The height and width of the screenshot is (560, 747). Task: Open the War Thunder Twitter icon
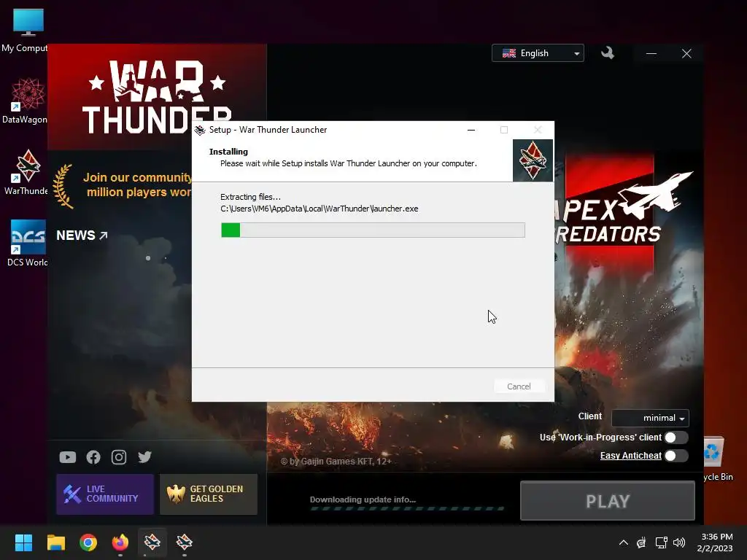click(145, 457)
